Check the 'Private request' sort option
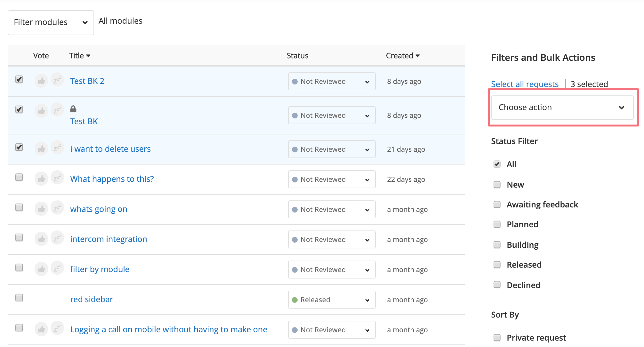Screen dimensions: 644x347 pyautogui.click(x=497, y=338)
